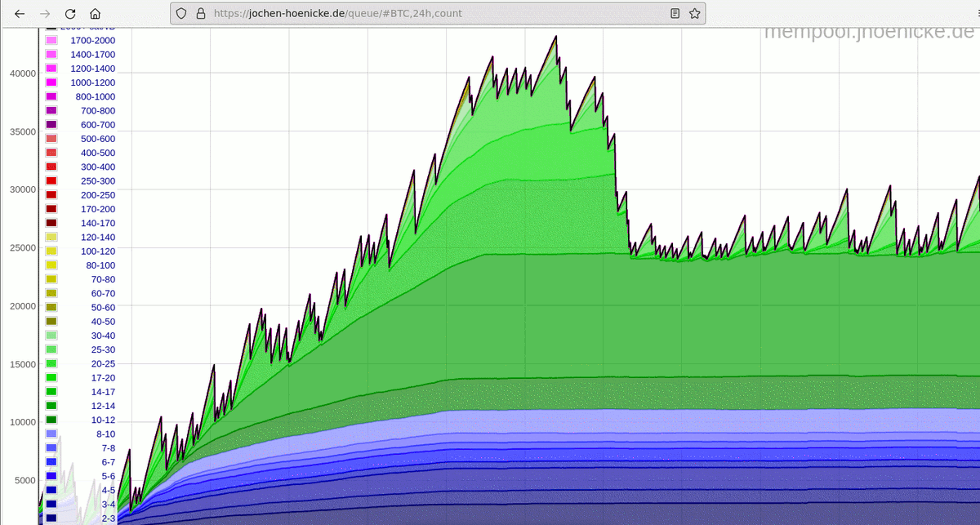Toggle the 40-50 legend label

coord(103,321)
